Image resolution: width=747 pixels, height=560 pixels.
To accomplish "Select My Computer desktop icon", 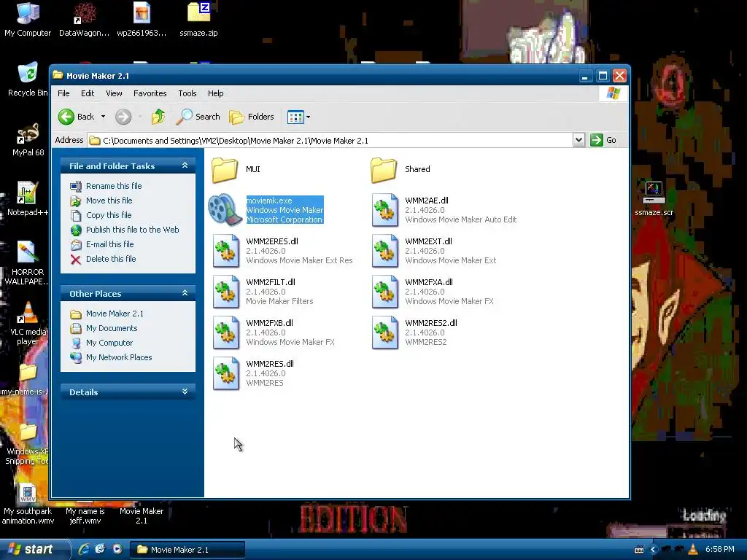I will (x=28, y=13).
